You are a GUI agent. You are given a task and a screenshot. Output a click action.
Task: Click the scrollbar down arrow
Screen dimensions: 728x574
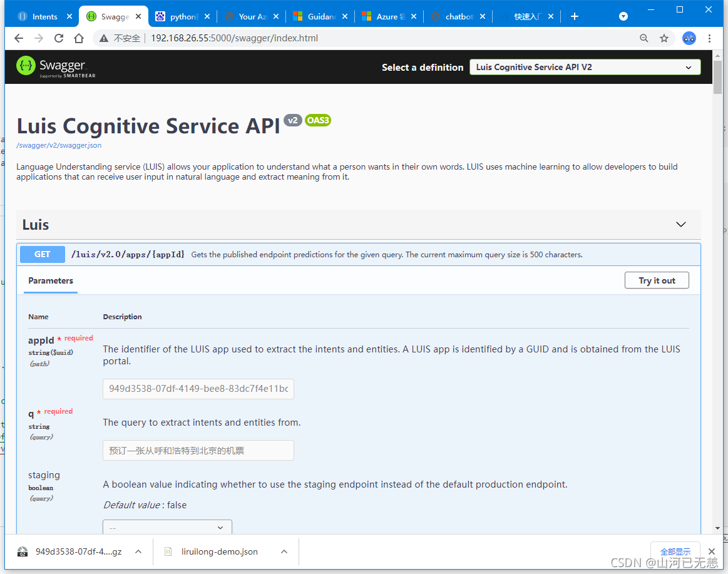click(718, 528)
